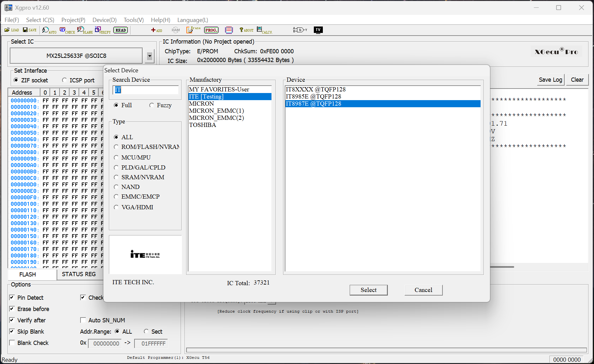594x364 pixels.
Task: Click the BLANK check toolbar icon
Action: (85, 30)
